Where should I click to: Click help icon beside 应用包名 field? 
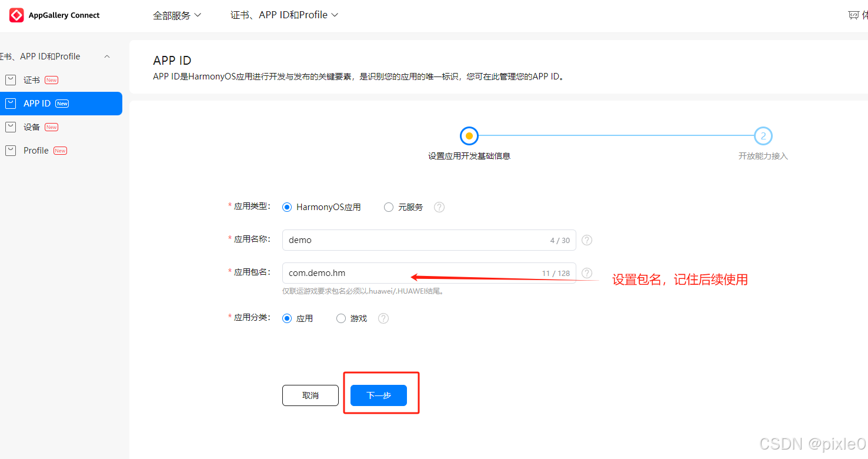[x=587, y=273]
